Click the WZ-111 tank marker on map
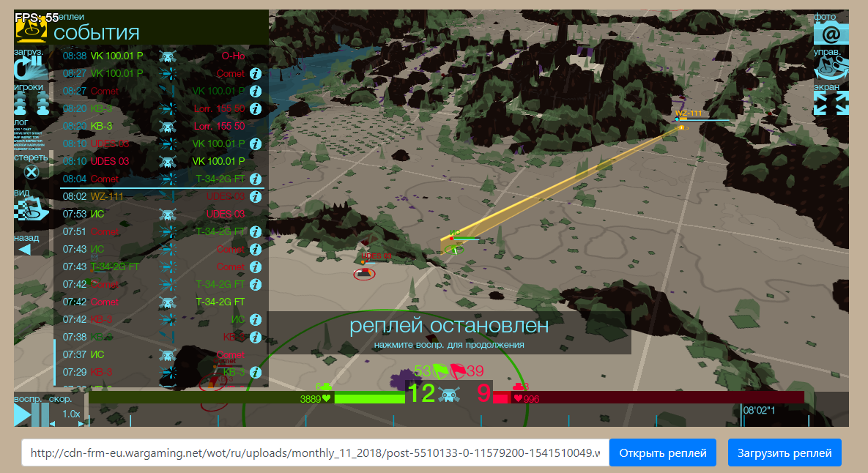This screenshot has height=473, width=868. 681,127
